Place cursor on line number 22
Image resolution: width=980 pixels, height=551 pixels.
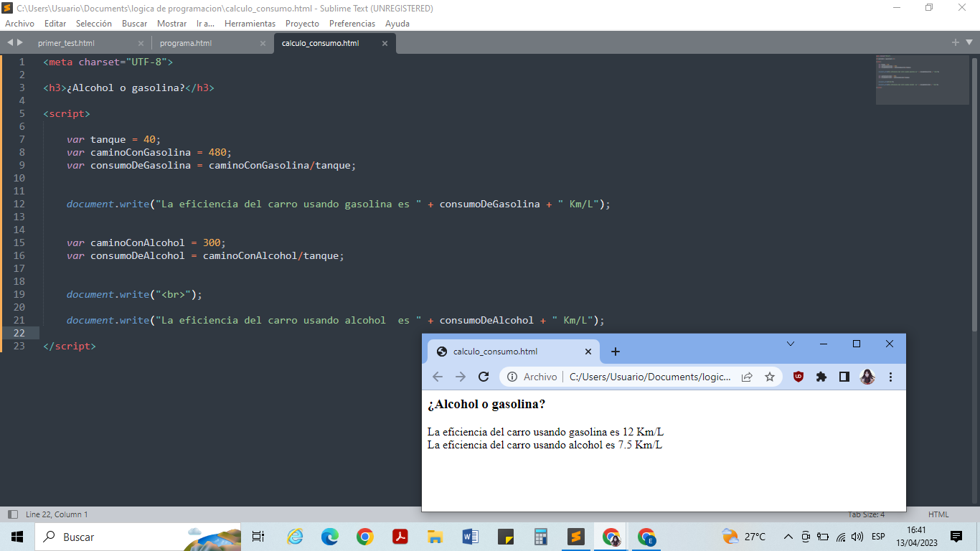pyautogui.click(x=19, y=333)
